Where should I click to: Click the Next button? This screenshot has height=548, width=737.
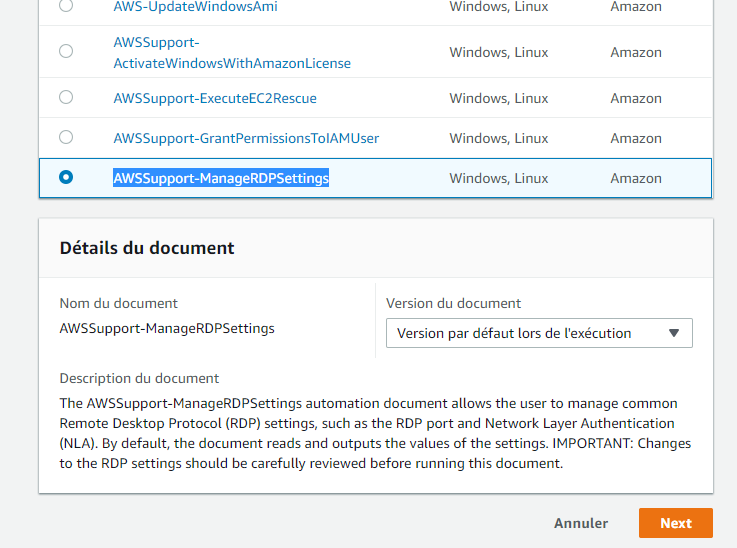(676, 523)
